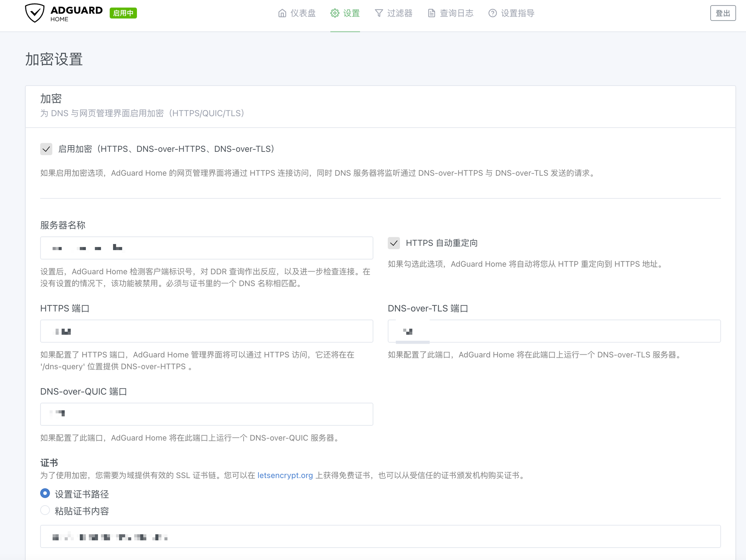Image resolution: width=746 pixels, height=560 pixels.
Task: Click the funnel icon beside 过滤器
Action: [379, 13]
